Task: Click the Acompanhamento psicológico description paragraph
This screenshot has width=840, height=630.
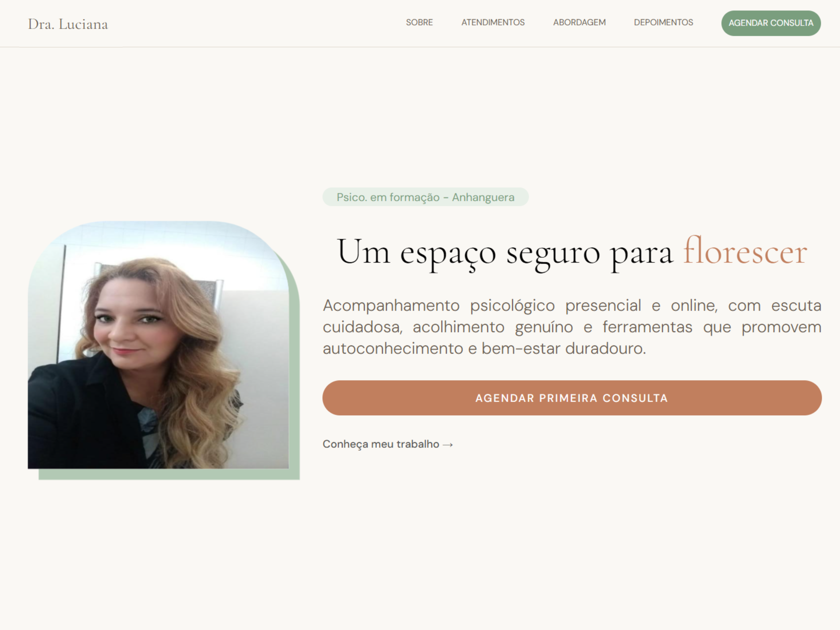Action: point(572,327)
